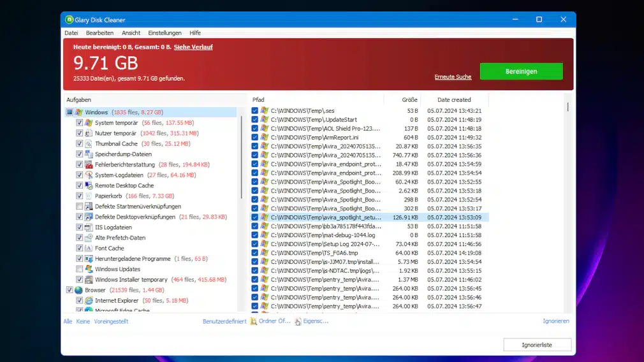
Task: Click the Ignorierliste button
Action: pyautogui.click(x=537, y=345)
